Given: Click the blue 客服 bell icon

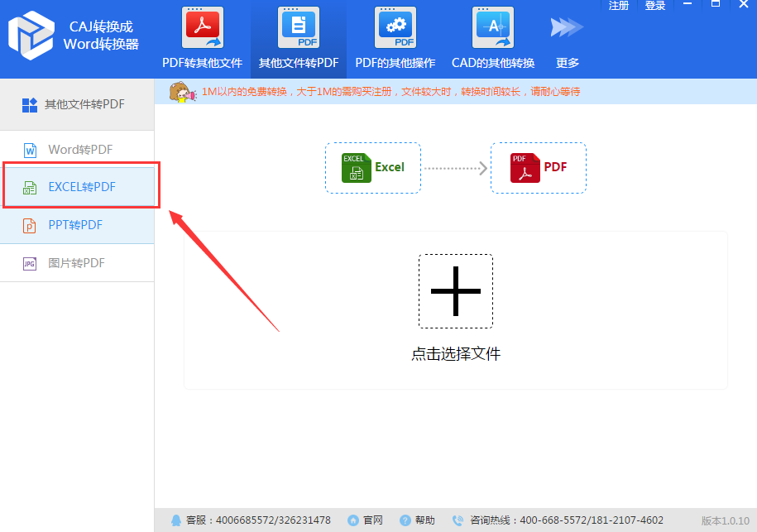Looking at the screenshot, I should coord(176,520).
